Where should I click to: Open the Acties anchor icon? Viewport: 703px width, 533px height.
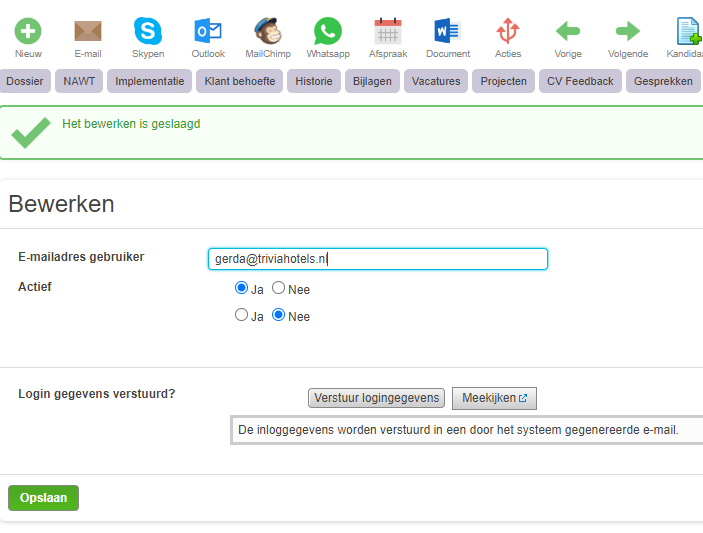(508, 31)
